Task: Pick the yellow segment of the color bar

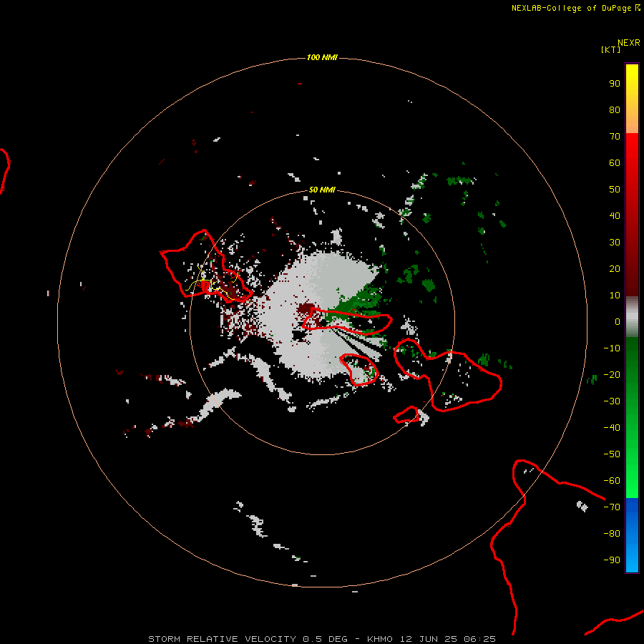Action: [632, 99]
